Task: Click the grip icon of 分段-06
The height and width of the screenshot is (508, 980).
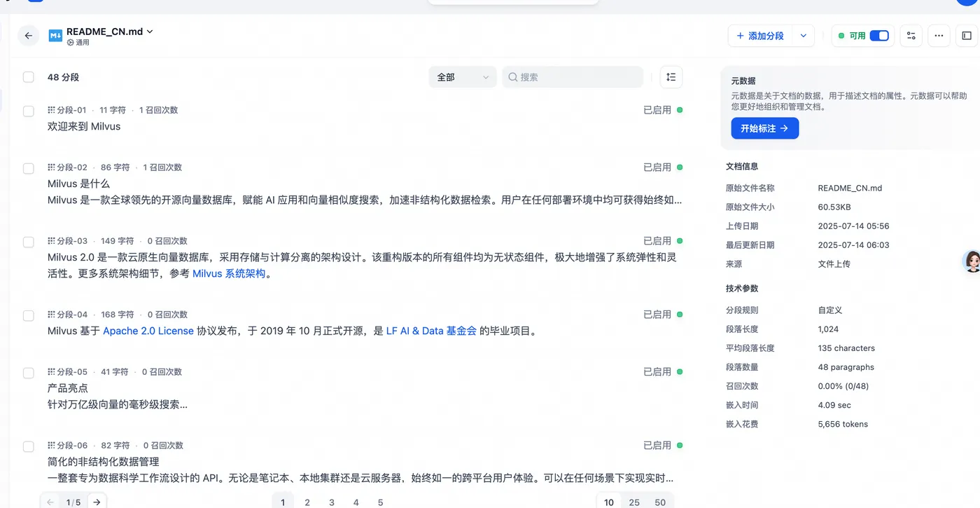Action: [x=51, y=446]
